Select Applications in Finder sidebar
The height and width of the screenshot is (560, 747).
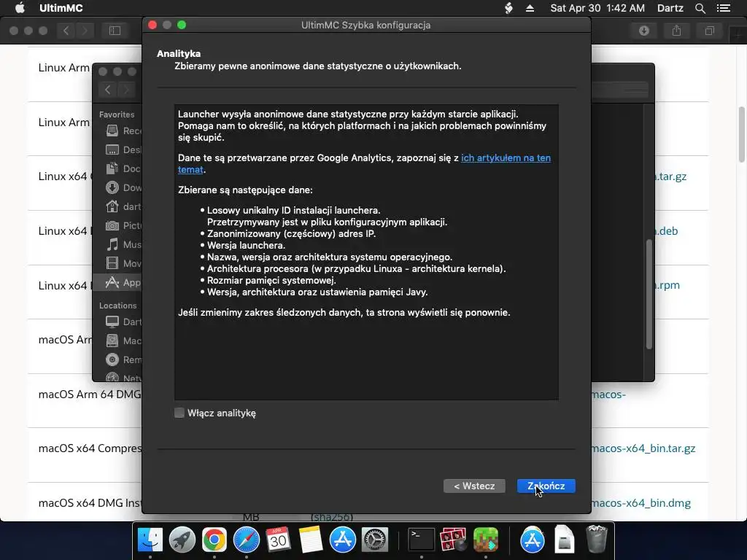tap(118, 282)
